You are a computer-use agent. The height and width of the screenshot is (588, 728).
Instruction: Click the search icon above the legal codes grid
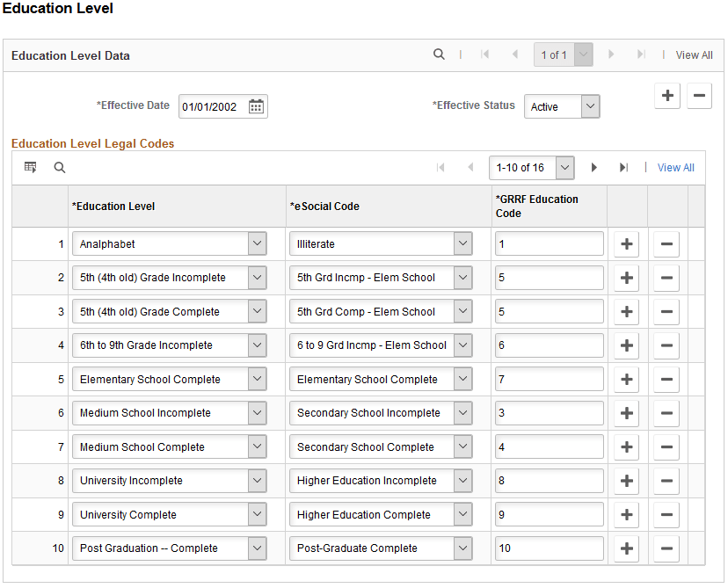coord(59,167)
